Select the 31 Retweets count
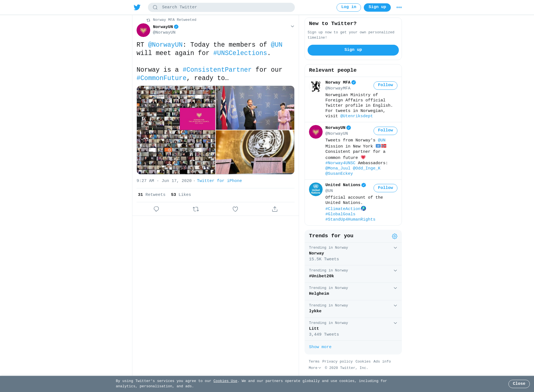534x392 pixels. [152, 195]
